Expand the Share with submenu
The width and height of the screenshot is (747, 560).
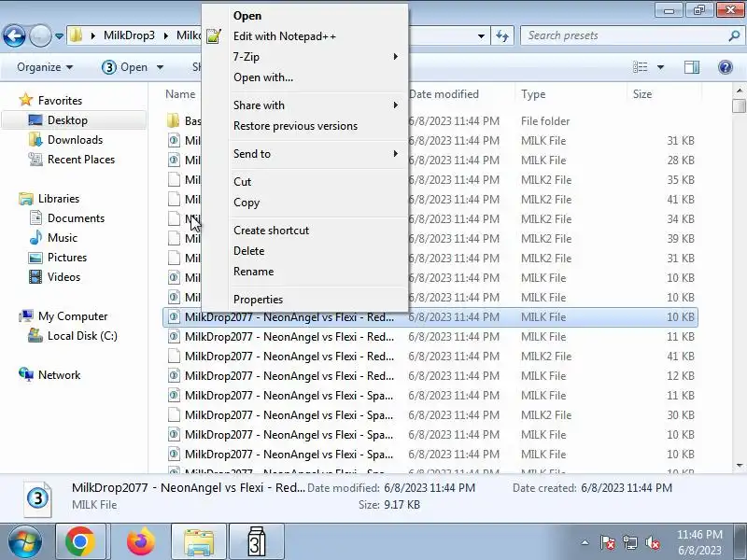305,105
